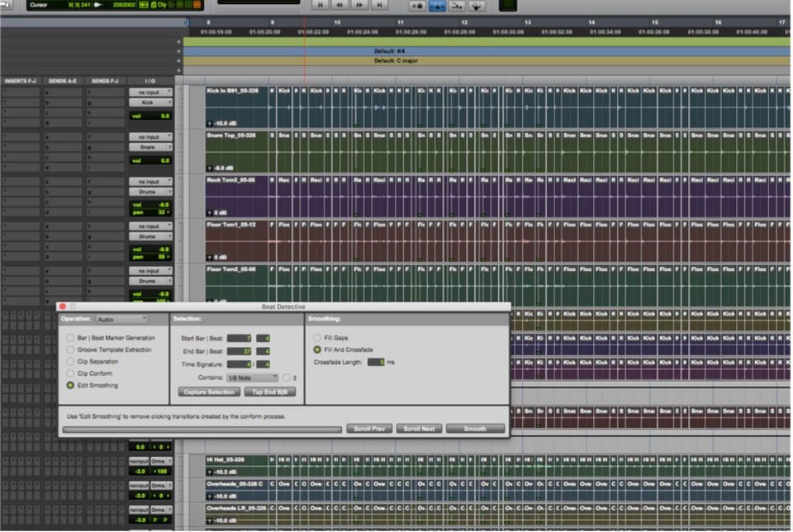
Task: Click the Rack Tom2 pan 32 display
Action: click(150, 212)
